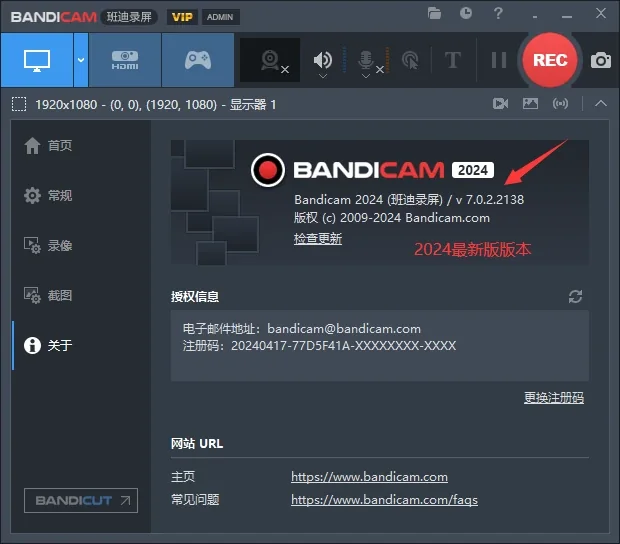620x544 pixels.
Task: Click the version text v 7.0.2.2138
Action: 490,199
